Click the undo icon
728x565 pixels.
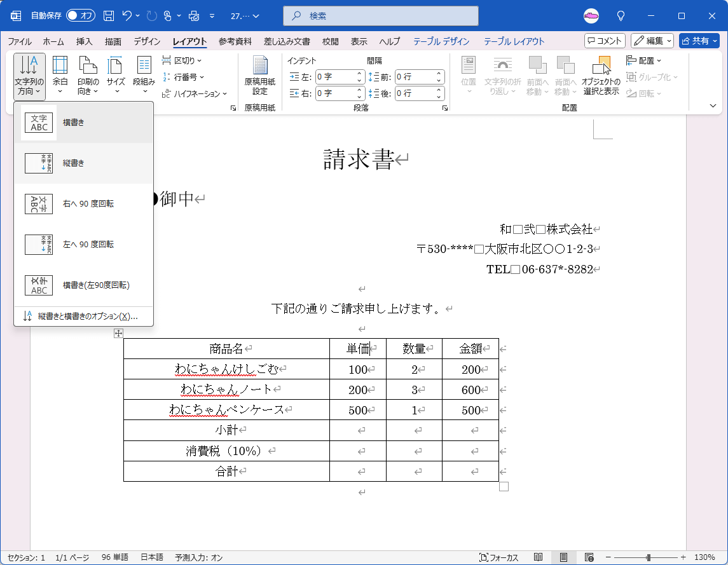[127, 16]
